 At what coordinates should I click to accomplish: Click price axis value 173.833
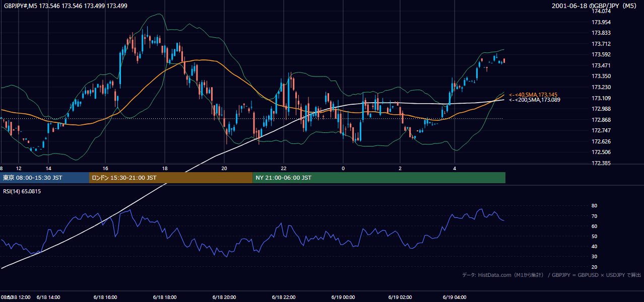point(601,33)
